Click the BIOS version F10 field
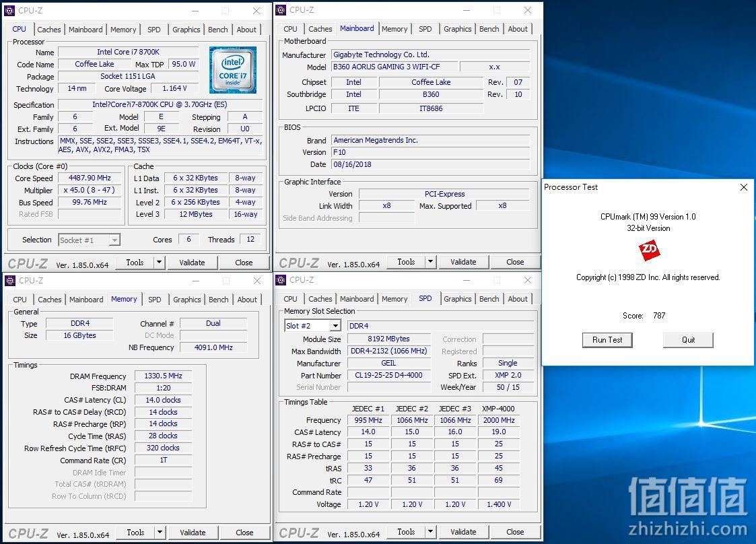 coord(431,152)
